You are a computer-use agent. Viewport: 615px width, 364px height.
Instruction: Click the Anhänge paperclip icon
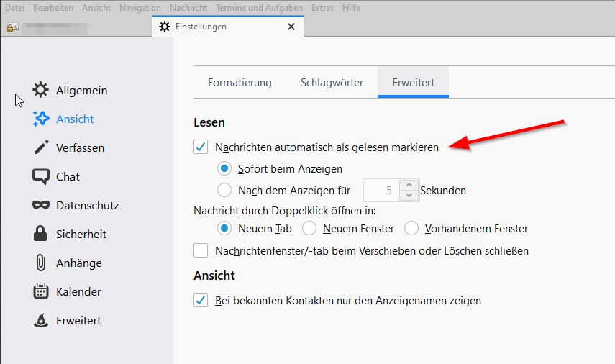(x=41, y=263)
